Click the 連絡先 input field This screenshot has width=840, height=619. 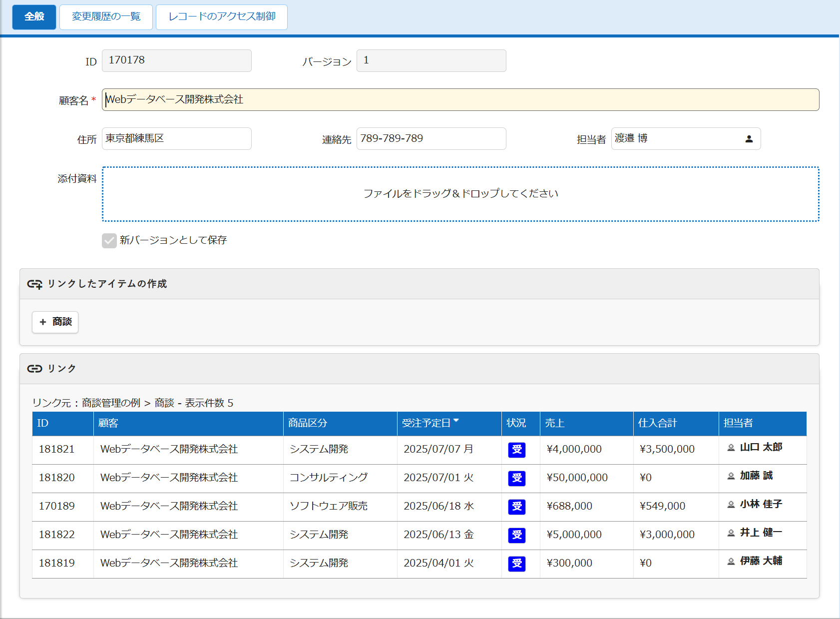(x=431, y=139)
